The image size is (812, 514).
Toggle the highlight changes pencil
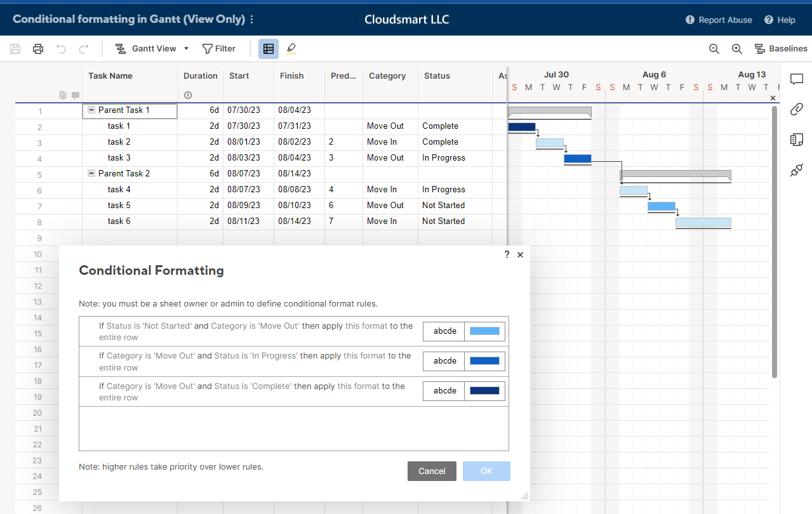pos(291,49)
